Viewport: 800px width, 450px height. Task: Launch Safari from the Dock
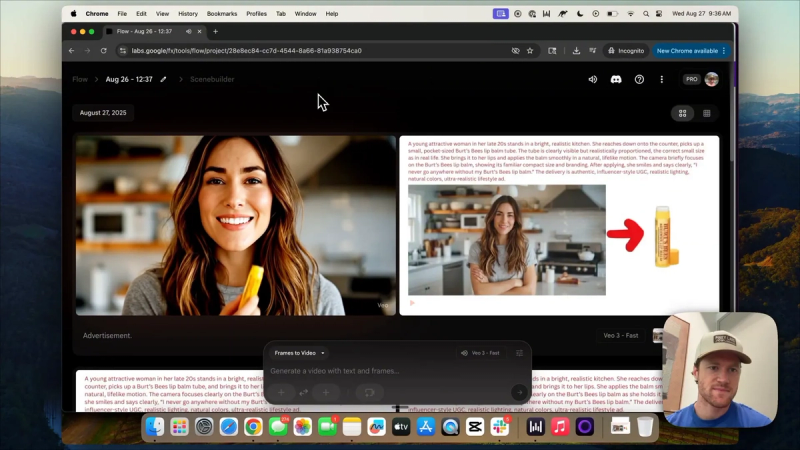[x=229, y=427]
